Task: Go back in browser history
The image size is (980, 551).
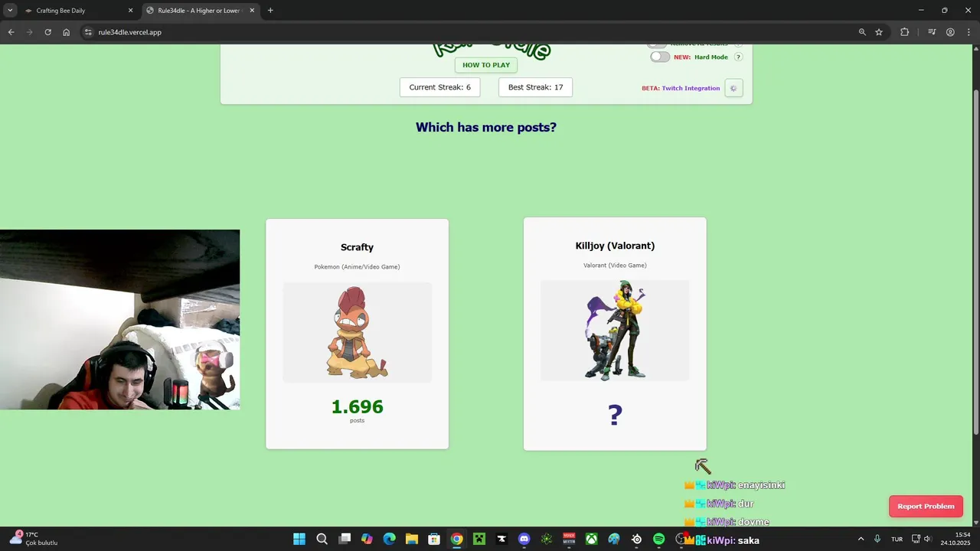Action: (11, 32)
